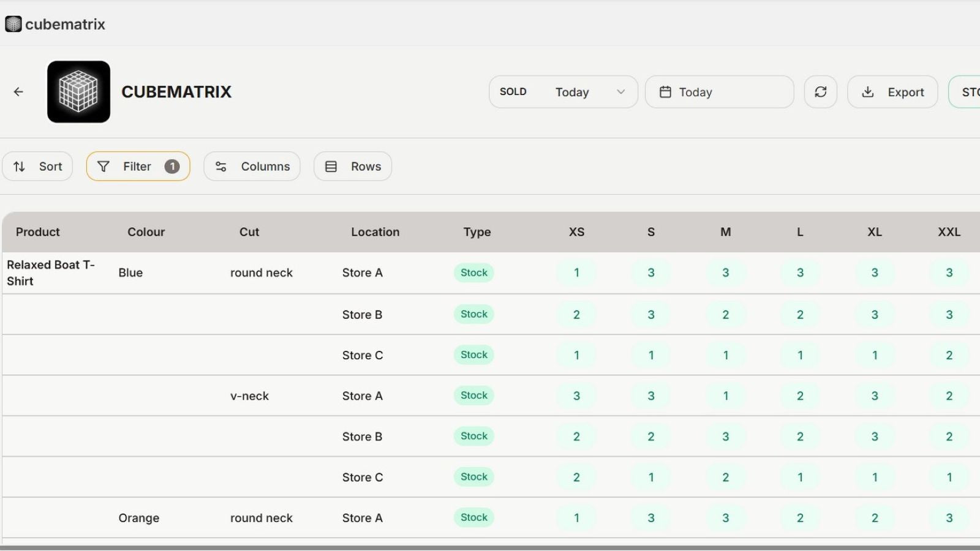Click Store B under Blue round neck
The image size is (980, 551).
(362, 315)
